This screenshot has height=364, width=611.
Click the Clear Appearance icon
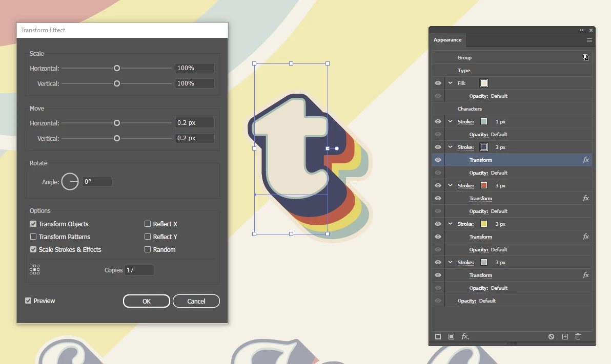[x=551, y=336]
